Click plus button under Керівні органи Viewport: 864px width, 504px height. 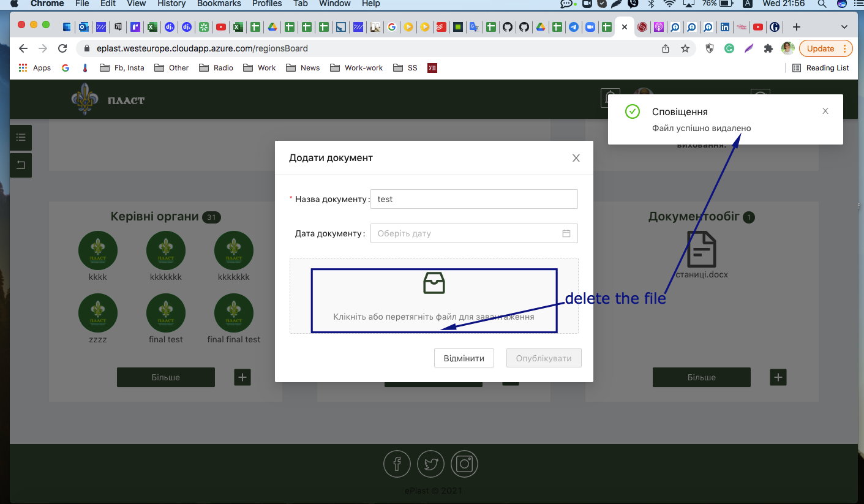click(x=242, y=377)
